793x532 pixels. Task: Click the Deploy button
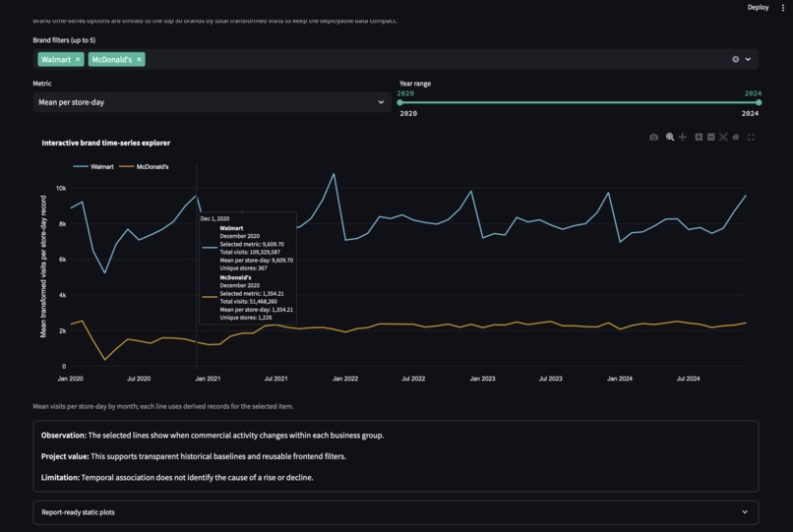pyautogui.click(x=758, y=7)
